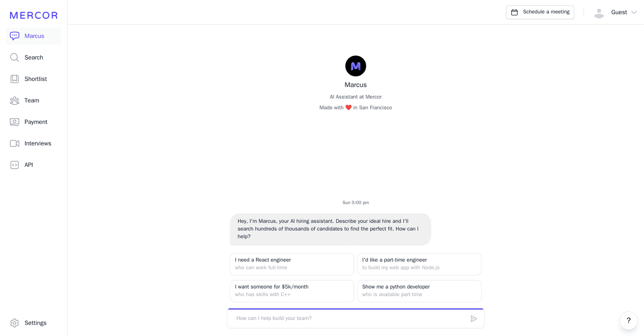Open Shortlist via its bookmark icon
The width and height of the screenshot is (644, 336).
[14, 79]
